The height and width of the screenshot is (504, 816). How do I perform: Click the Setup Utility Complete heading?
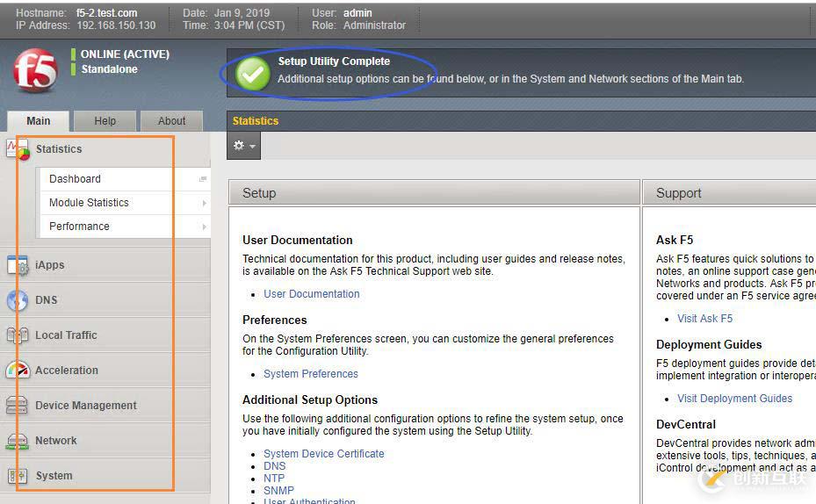334,61
